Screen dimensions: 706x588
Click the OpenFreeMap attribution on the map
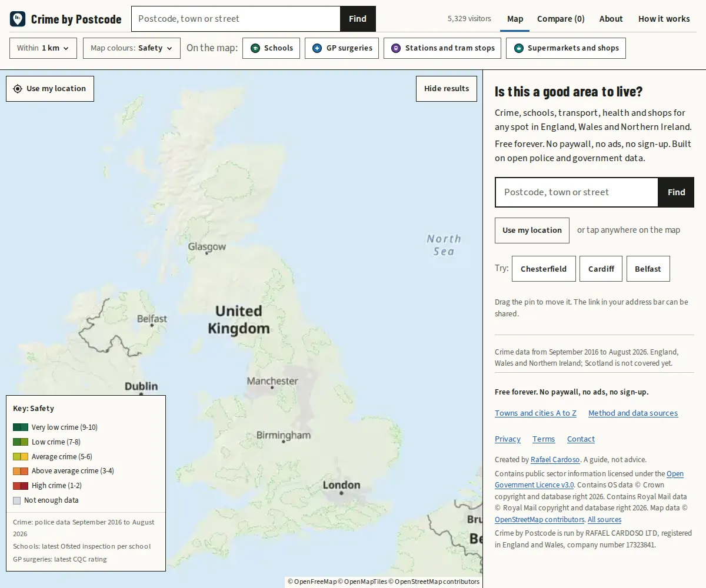(x=312, y=582)
